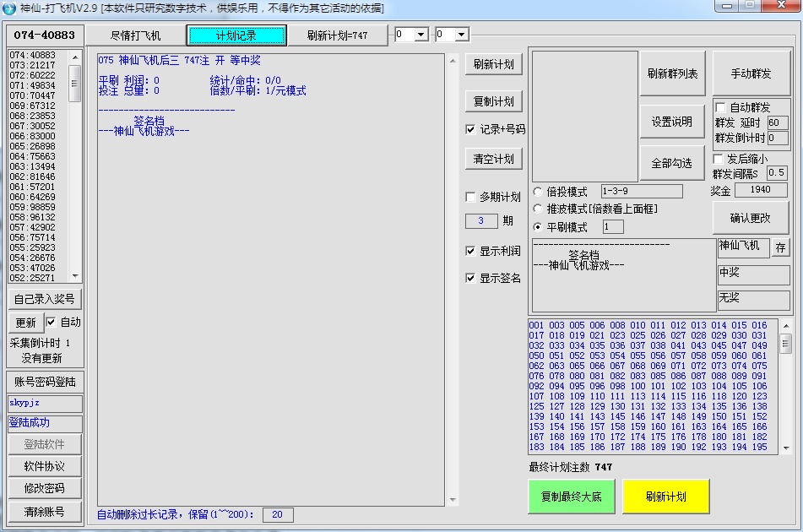Image resolution: width=803 pixels, height=532 pixels.
Task: Click up arrow of number grid scrollbar
Action: pos(785,325)
